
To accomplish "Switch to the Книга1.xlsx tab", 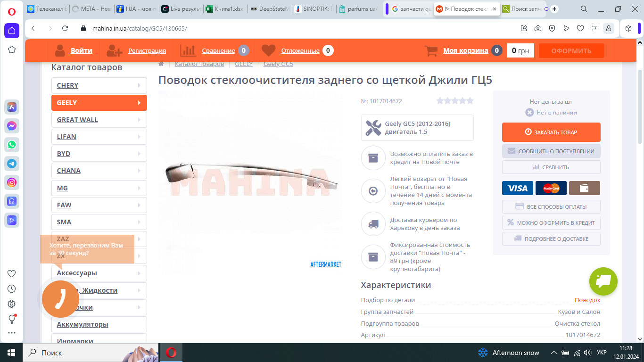I will (x=226, y=9).
